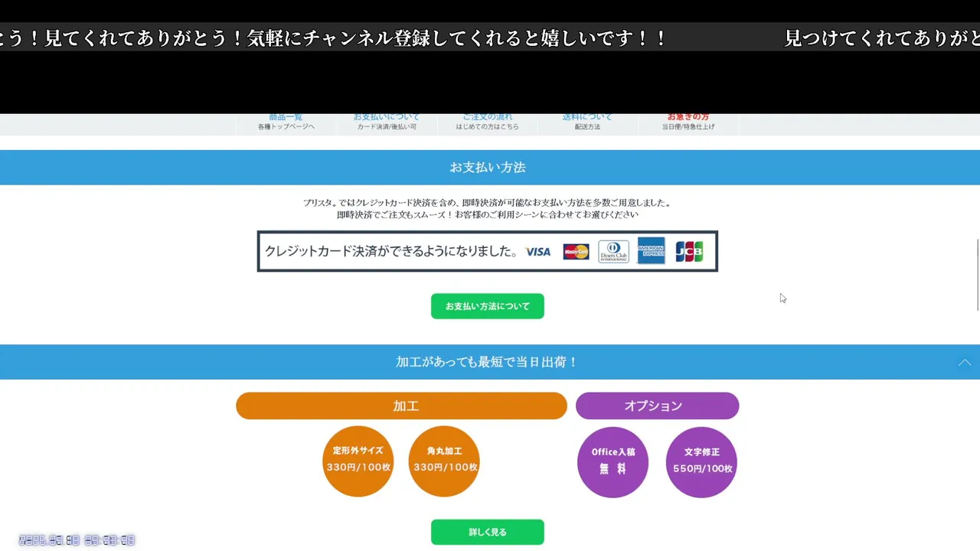Viewport: 980px width, 551px height.
Task: Click the green 詳しく見る button
Action: pos(488,532)
